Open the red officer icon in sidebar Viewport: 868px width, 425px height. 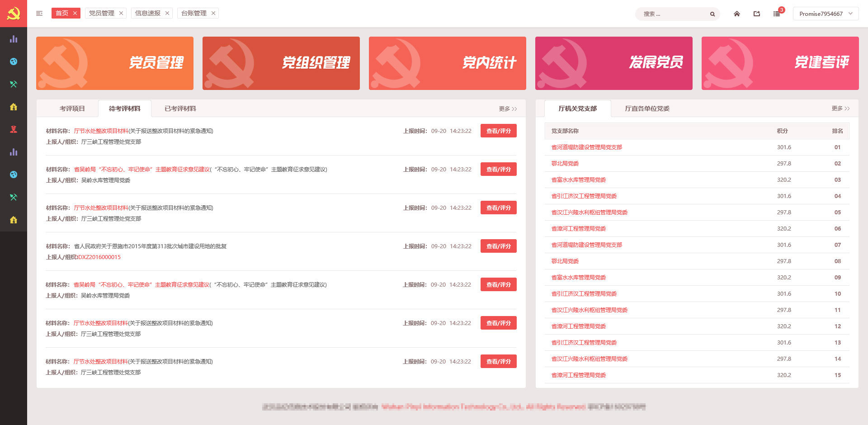[14, 129]
